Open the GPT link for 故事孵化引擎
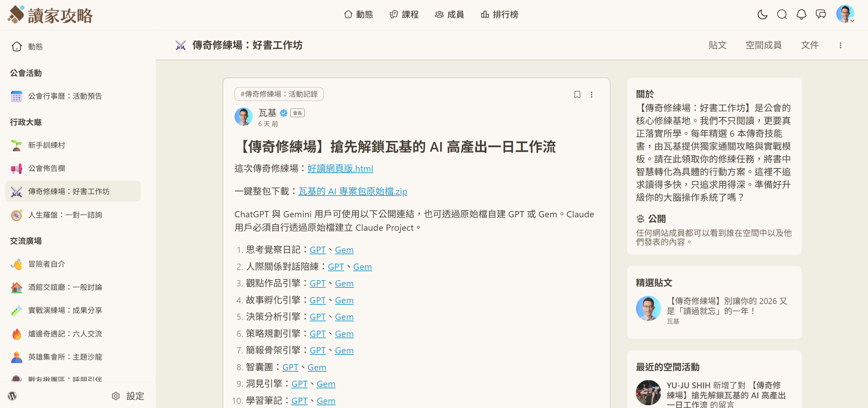Screen dimensions: 868x408 point(317,300)
